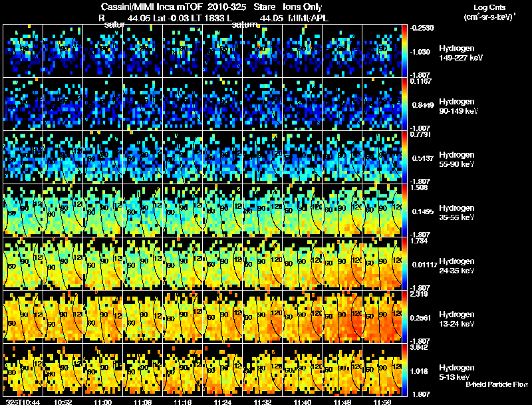Select the Hydrogen 90-149 keV row label
This screenshot has width=532, height=405.
click(458, 106)
